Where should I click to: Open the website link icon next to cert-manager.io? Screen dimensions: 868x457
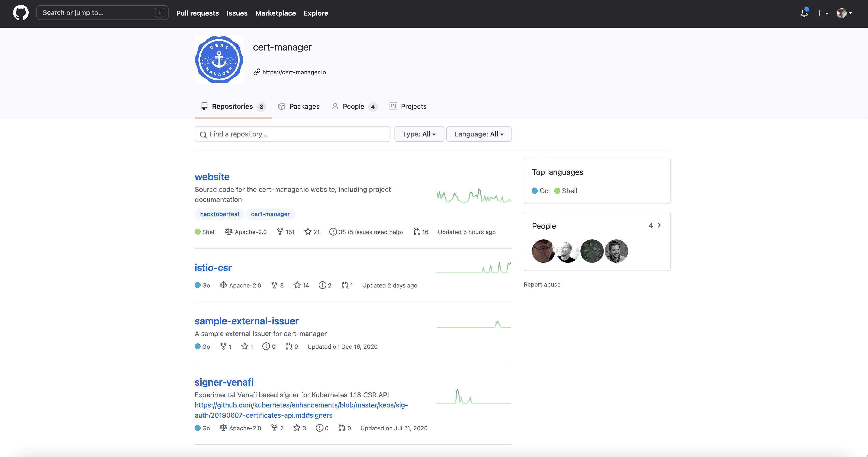click(x=257, y=72)
